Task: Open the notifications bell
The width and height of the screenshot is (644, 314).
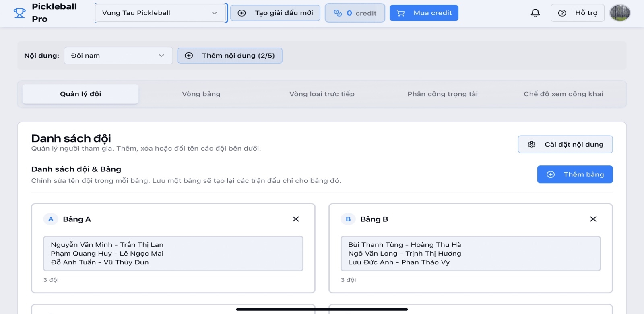Action: pyautogui.click(x=535, y=13)
